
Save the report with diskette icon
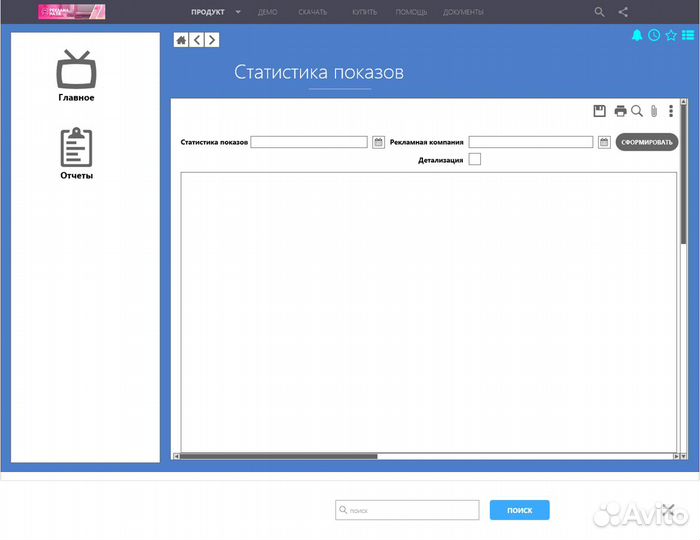[600, 111]
